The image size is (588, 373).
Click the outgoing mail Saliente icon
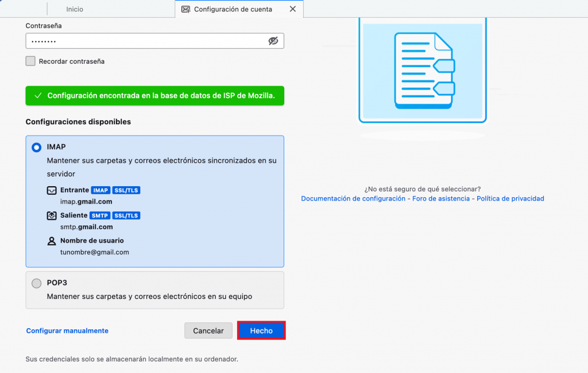coord(52,216)
